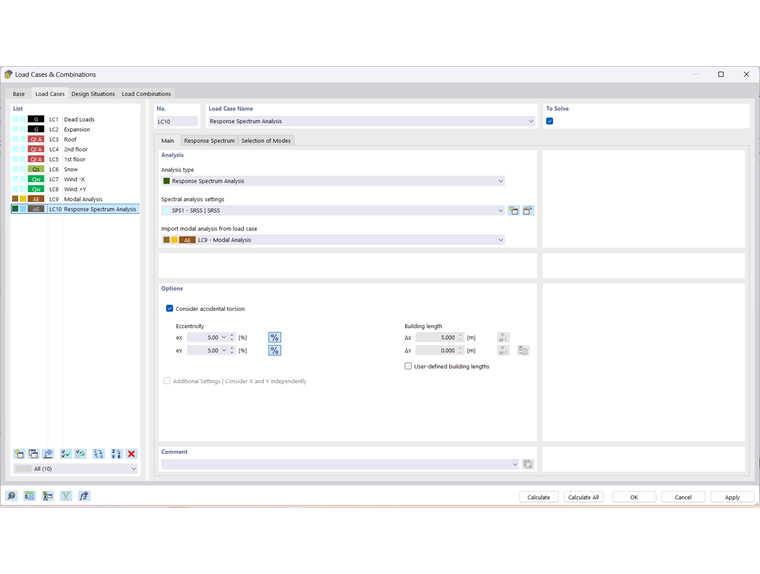The height and width of the screenshot is (574, 760).
Task: Click the copy load case icon below the list
Action: [33, 454]
